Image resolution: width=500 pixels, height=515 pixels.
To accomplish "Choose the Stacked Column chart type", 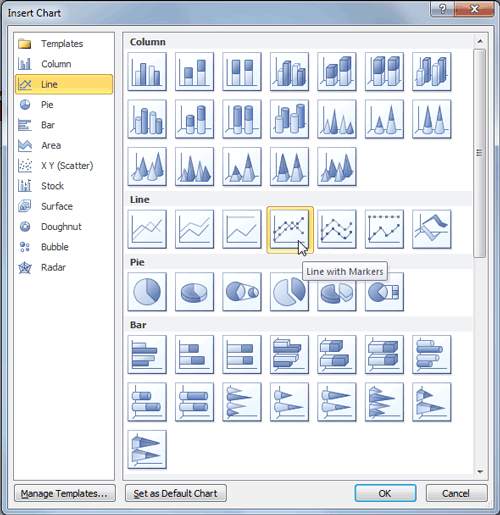I will (x=194, y=71).
